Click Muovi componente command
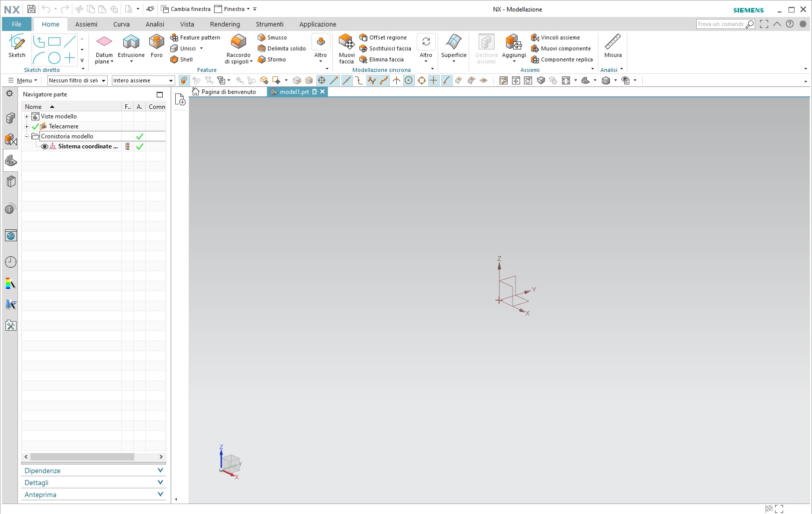Viewport: 812px width, 514px height. [x=561, y=48]
